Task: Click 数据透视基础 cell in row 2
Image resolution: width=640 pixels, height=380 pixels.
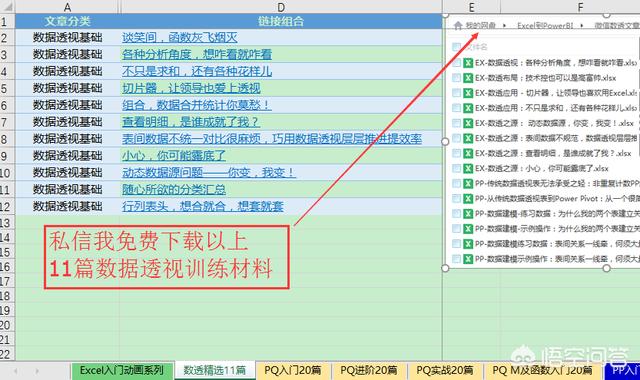Action: pyautogui.click(x=67, y=38)
